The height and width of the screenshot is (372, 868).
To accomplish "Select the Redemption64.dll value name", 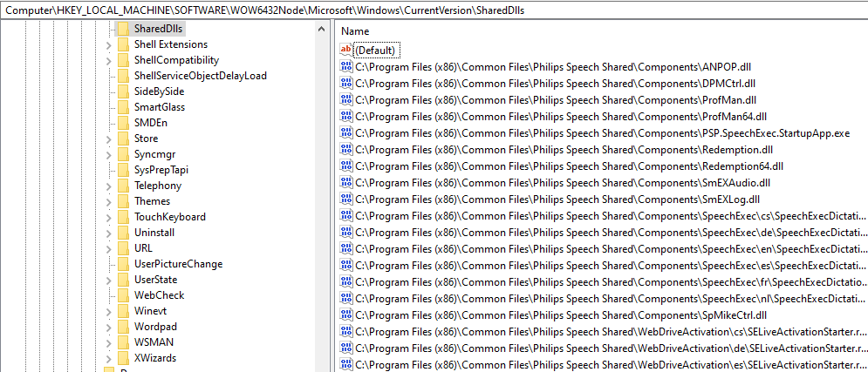I will pos(569,166).
